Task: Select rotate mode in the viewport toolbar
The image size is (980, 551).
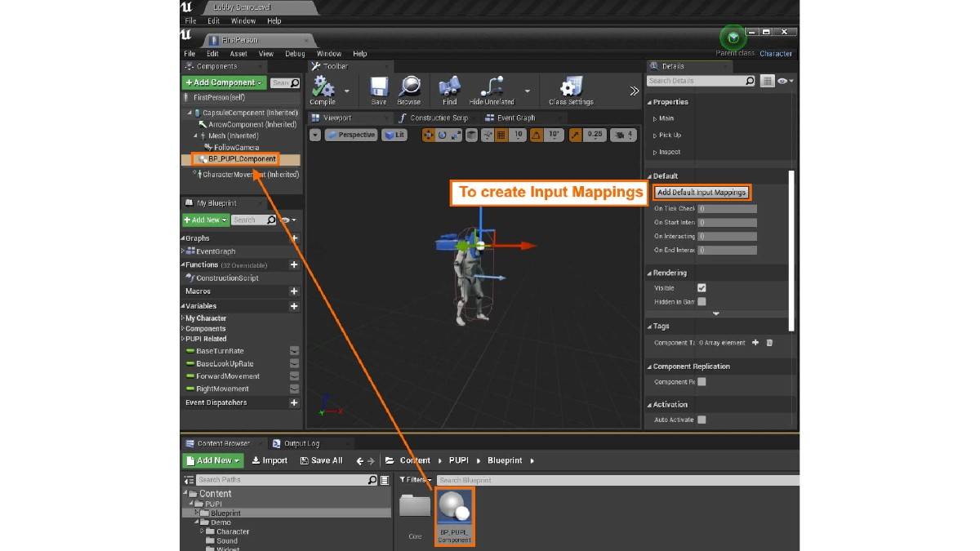Action: tap(442, 135)
